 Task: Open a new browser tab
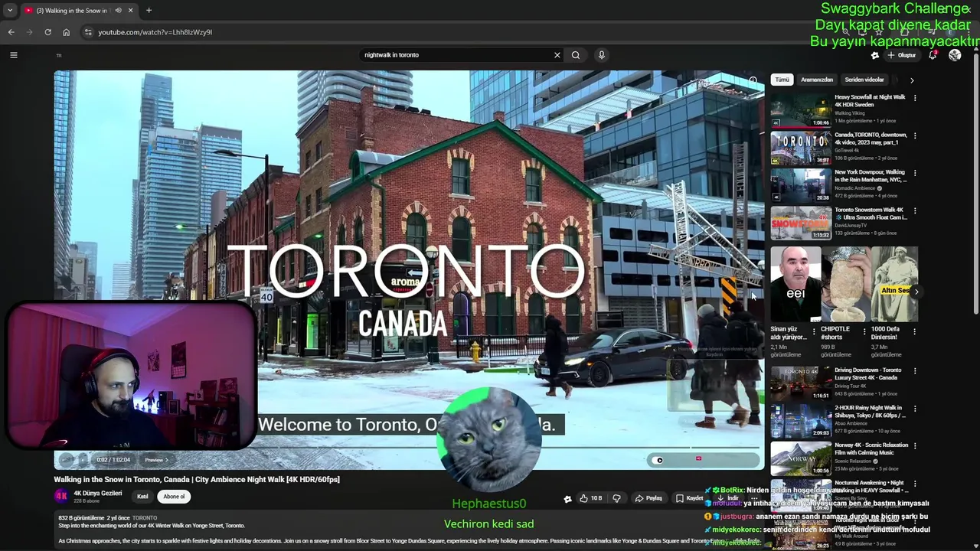(x=149, y=11)
